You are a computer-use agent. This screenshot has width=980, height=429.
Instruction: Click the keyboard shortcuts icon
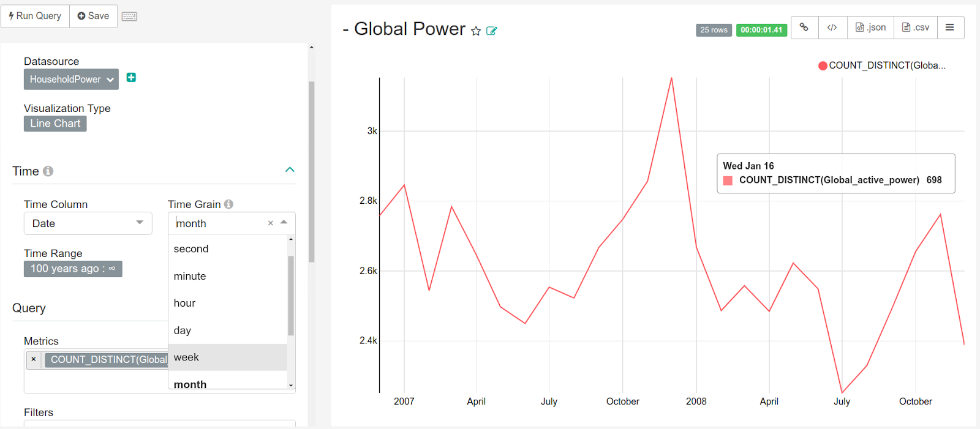(x=129, y=17)
